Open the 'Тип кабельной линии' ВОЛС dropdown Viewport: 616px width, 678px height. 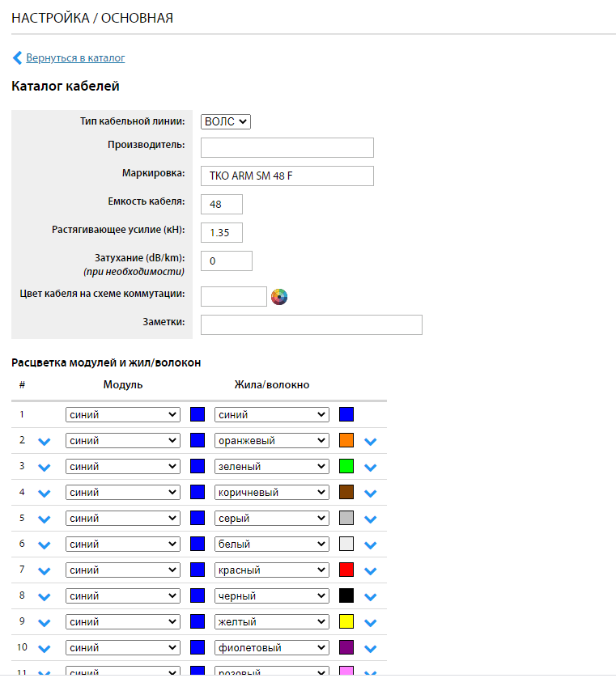(225, 121)
